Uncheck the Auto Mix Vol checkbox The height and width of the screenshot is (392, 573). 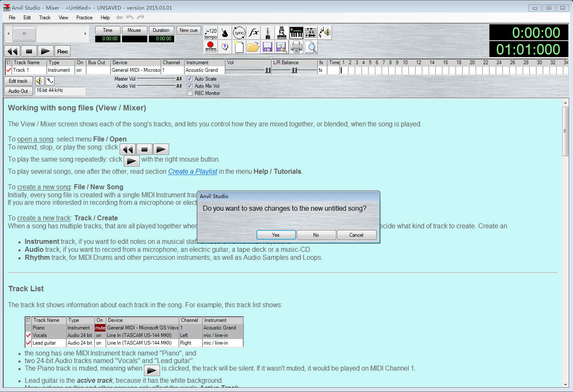pos(189,86)
